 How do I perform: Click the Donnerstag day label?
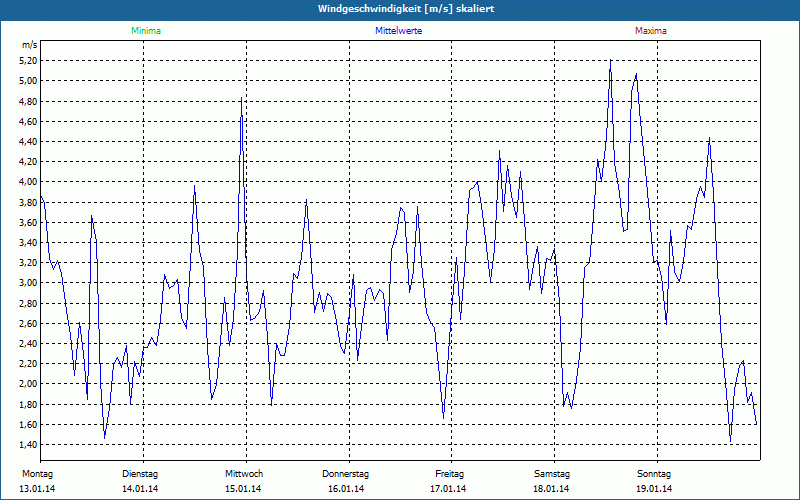tap(345, 474)
